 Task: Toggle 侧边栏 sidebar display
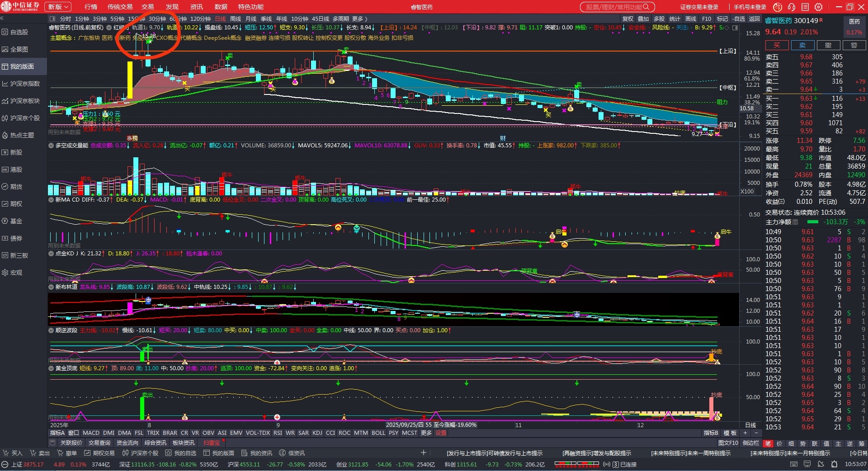tap(751, 443)
